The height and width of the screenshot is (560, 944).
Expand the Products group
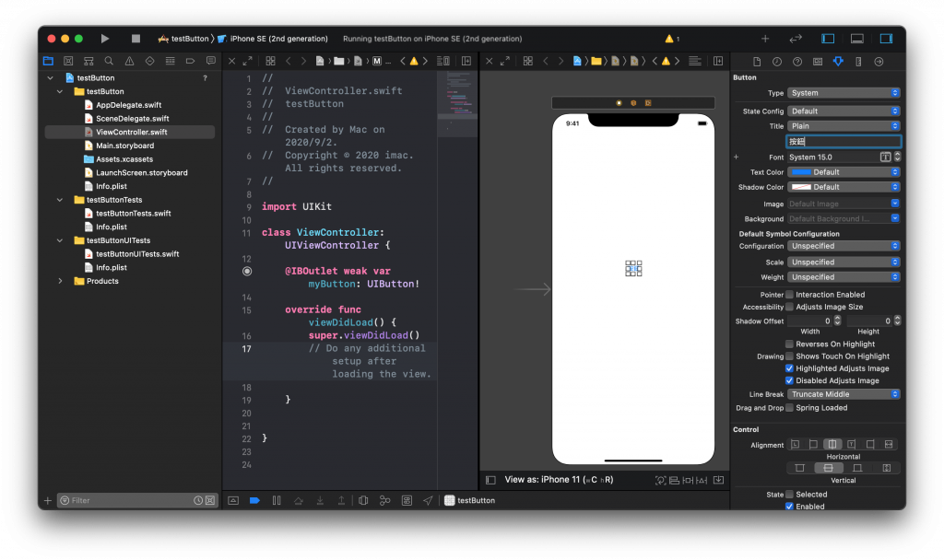[60, 281]
